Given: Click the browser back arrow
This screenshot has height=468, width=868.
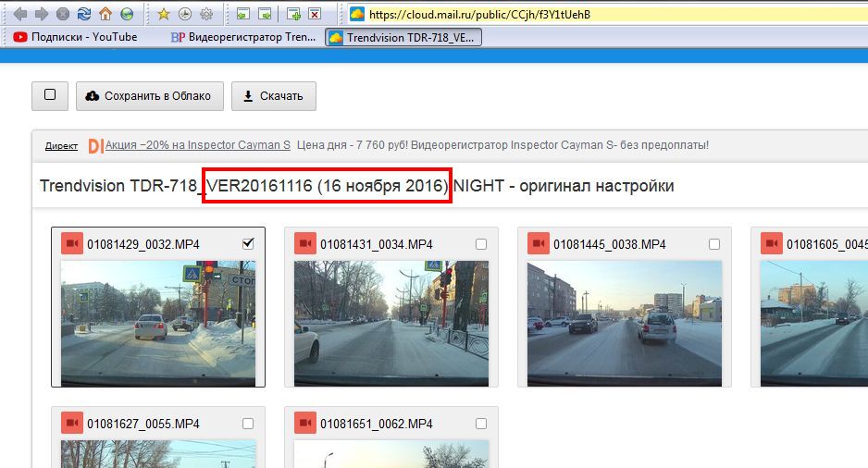Looking at the screenshot, I should (19, 14).
